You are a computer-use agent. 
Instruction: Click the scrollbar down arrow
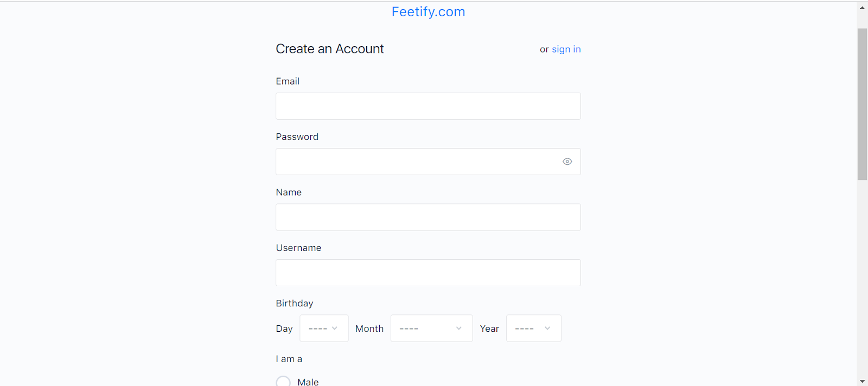pyautogui.click(x=862, y=381)
